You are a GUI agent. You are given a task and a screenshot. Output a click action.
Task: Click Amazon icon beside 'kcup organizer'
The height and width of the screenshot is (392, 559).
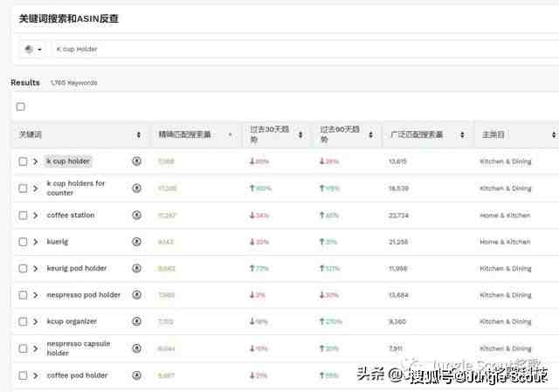pos(136,321)
